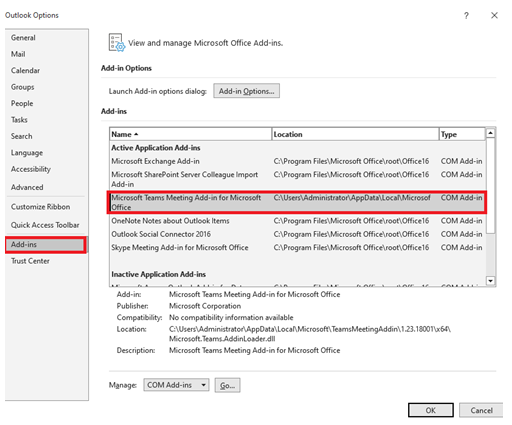Click the Help question mark icon

point(466,15)
